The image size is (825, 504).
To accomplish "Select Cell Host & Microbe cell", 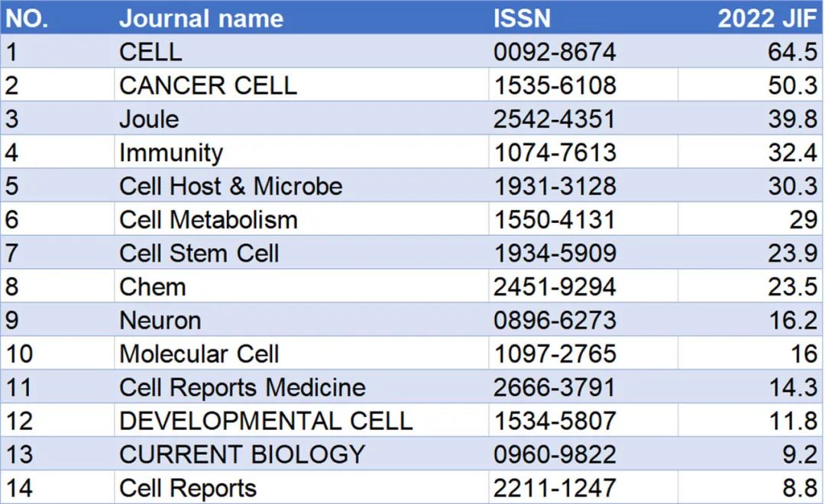I will coord(301,186).
